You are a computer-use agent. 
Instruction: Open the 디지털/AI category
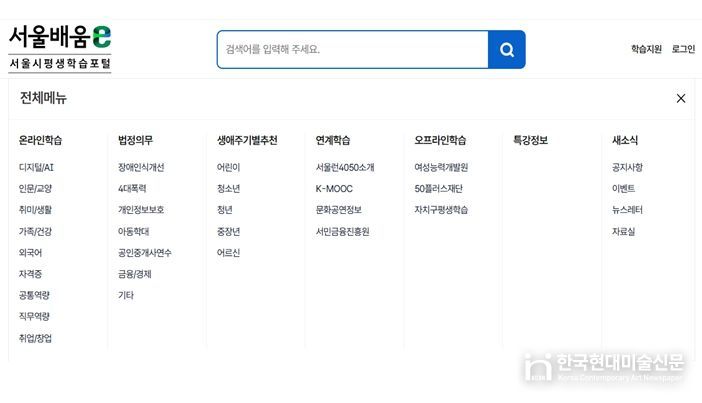point(36,168)
